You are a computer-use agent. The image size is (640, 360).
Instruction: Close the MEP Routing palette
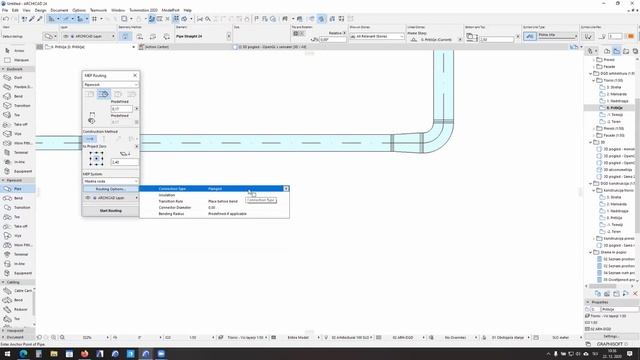tap(135, 76)
